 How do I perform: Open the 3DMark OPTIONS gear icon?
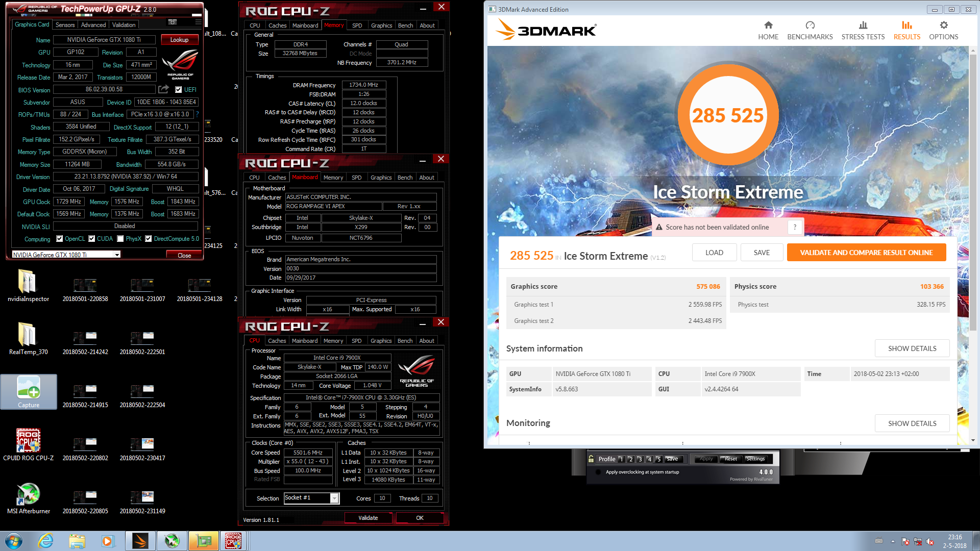tap(943, 25)
